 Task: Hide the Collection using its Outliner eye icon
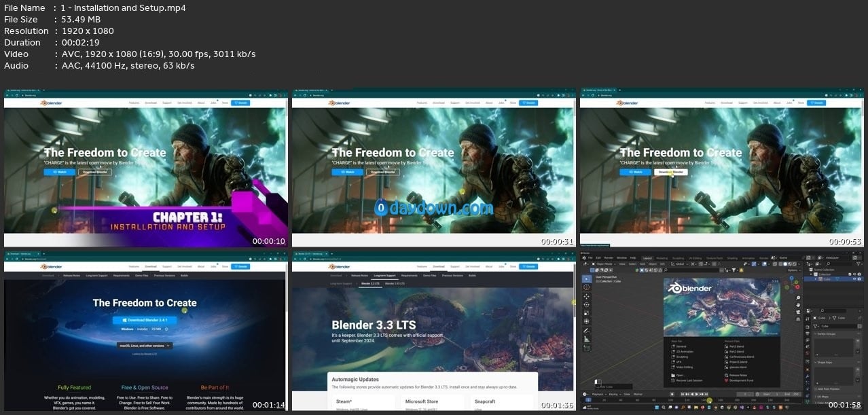[854, 274]
